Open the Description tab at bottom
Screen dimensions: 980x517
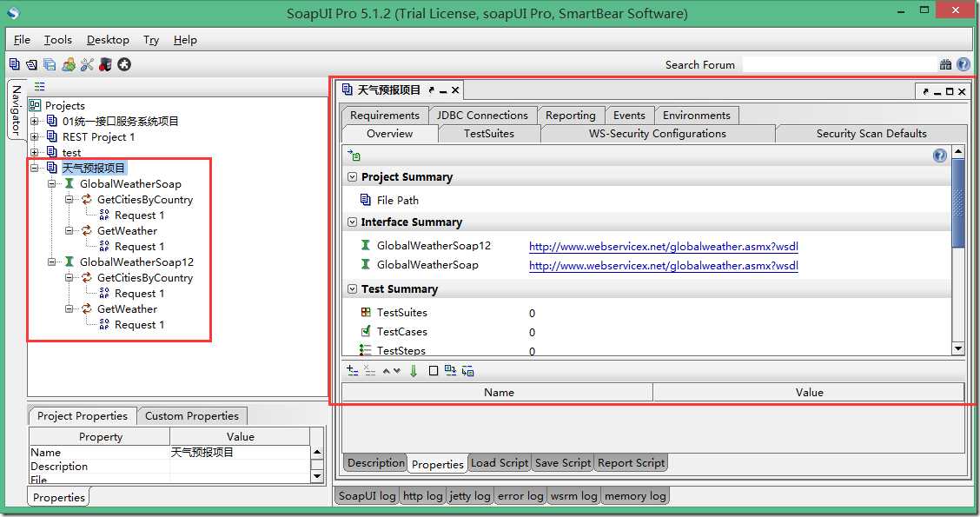[x=375, y=462]
